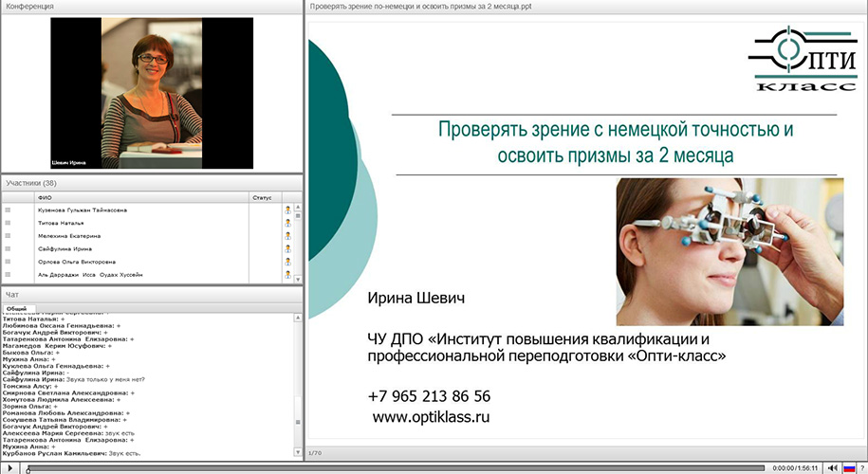Click the trial frame photo on slide
Screen dimensions: 868x474
click(x=729, y=251)
